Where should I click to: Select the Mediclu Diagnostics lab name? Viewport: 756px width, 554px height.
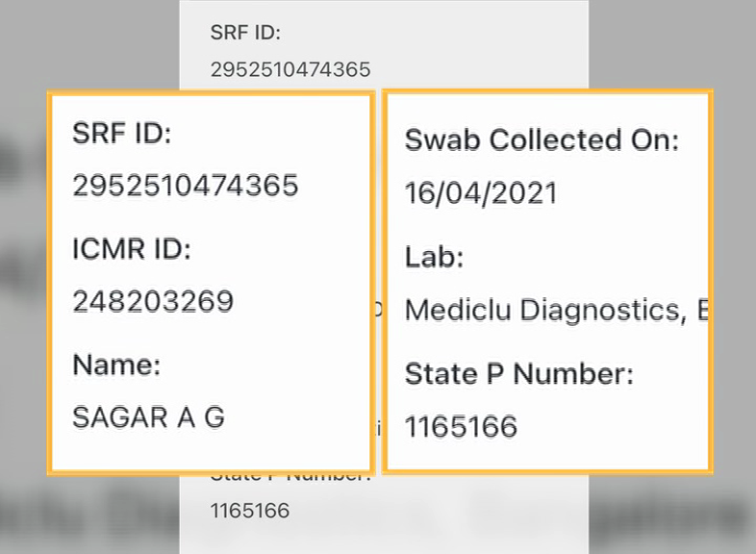click(557, 310)
